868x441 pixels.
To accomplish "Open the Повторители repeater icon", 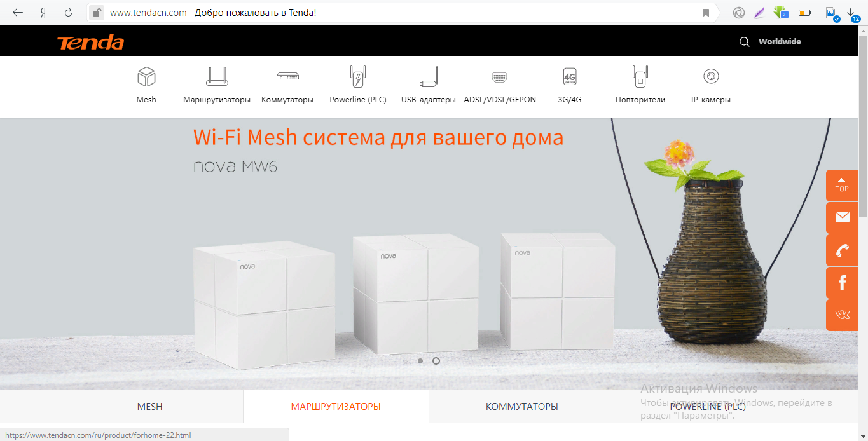I will (640, 77).
